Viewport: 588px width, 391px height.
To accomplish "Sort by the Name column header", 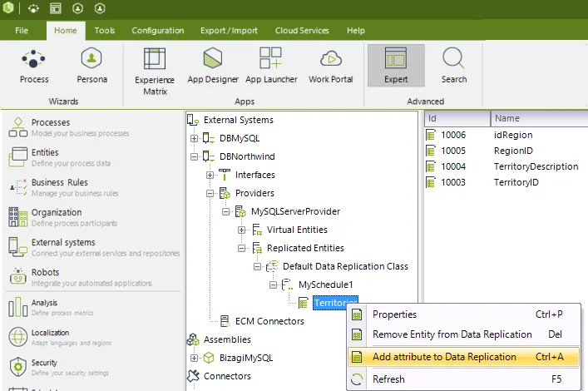I will point(539,118).
